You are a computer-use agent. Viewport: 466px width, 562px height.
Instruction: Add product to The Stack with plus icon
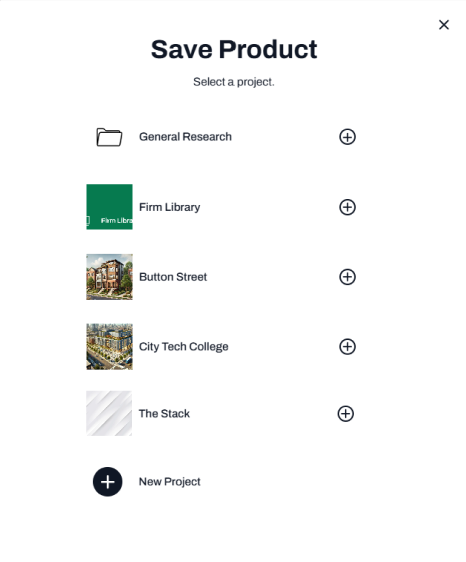[x=346, y=414]
